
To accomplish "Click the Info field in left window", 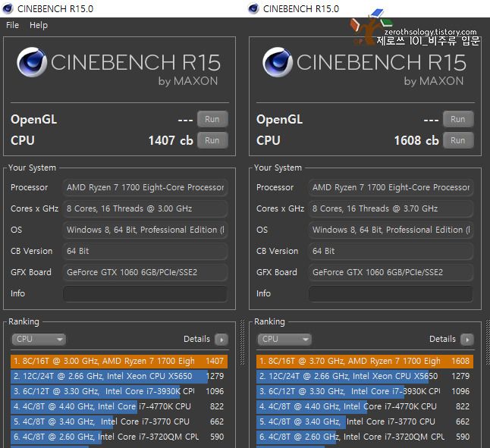I will [x=146, y=293].
